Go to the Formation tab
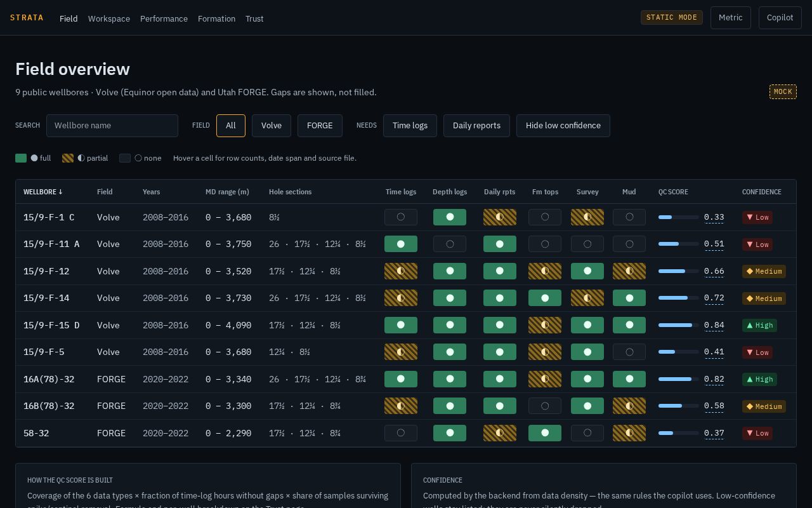This screenshot has height=508, width=812. [x=216, y=18]
